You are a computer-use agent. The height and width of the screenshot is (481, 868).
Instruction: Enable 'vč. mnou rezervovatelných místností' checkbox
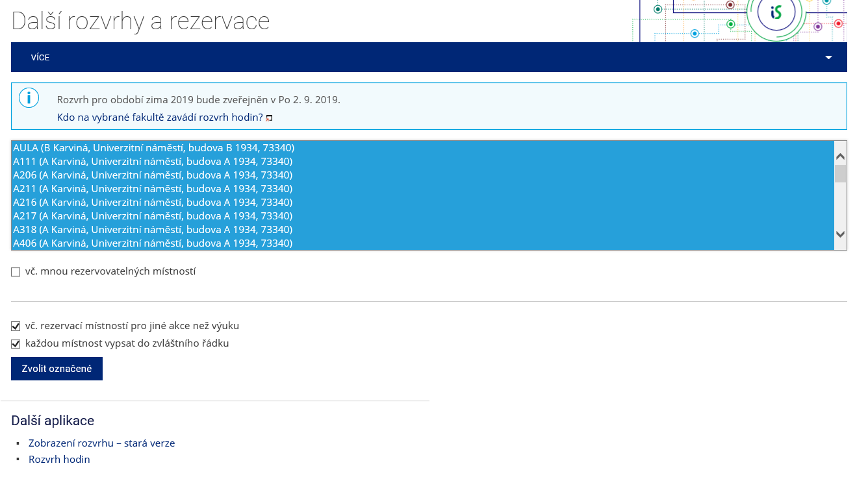click(x=16, y=272)
